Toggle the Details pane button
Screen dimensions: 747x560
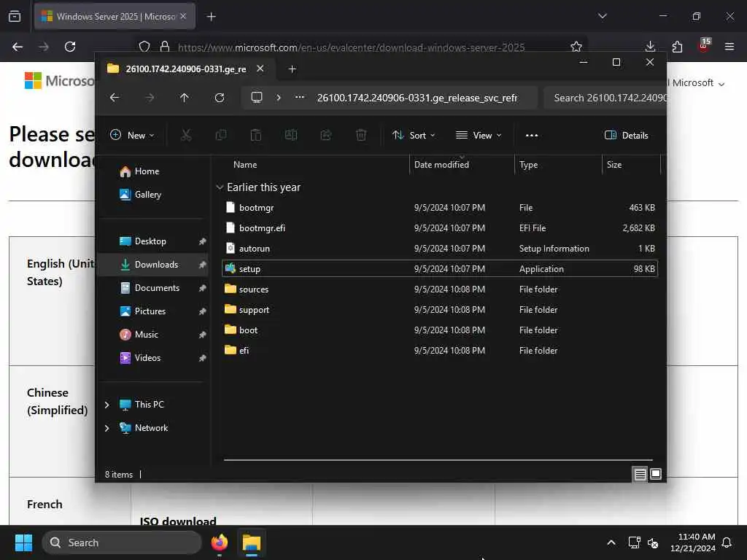(x=626, y=135)
